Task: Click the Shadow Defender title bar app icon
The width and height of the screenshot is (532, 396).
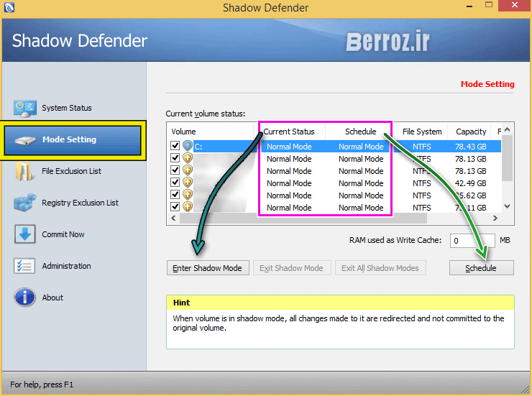Action: click(x=9, y=7)
